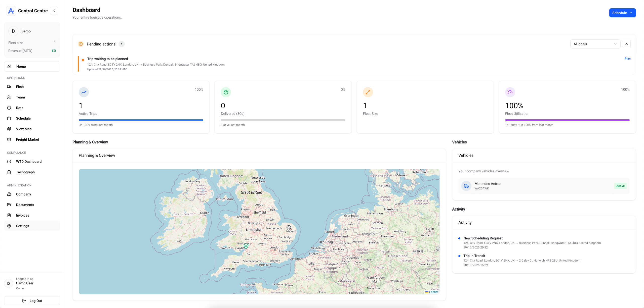Image resolution: width=644 pixels, height=308 pixels.
Task: Open the Rota page
Action: pyautogui.click(x=19, y=108)
